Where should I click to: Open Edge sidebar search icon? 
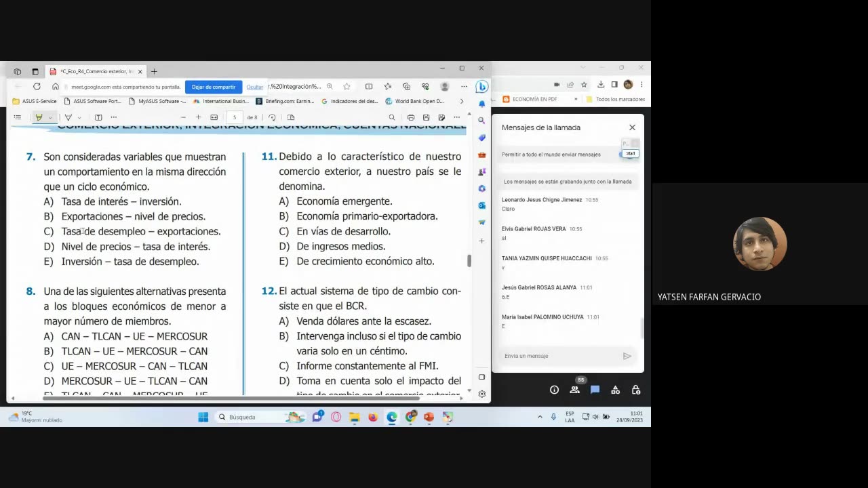(481, 120)
